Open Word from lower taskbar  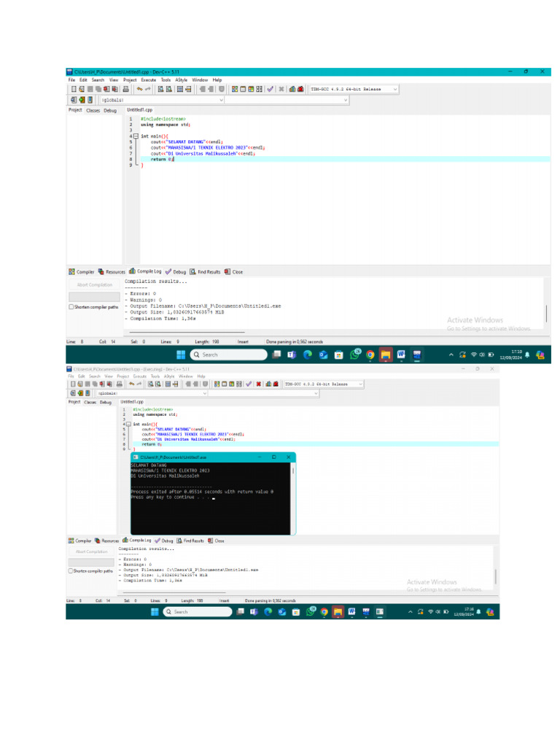tap(352, 612)
